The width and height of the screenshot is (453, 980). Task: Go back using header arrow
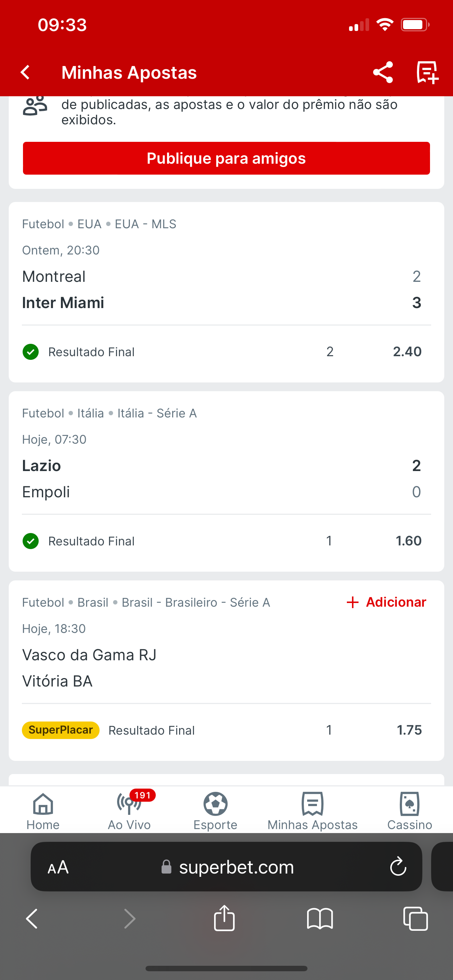26,72
